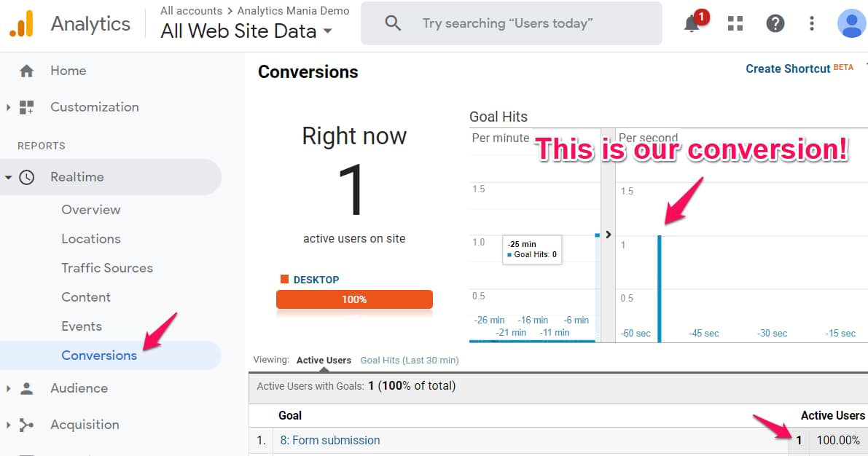
Task: Click the user account avatar
Action: pos(851,23)
